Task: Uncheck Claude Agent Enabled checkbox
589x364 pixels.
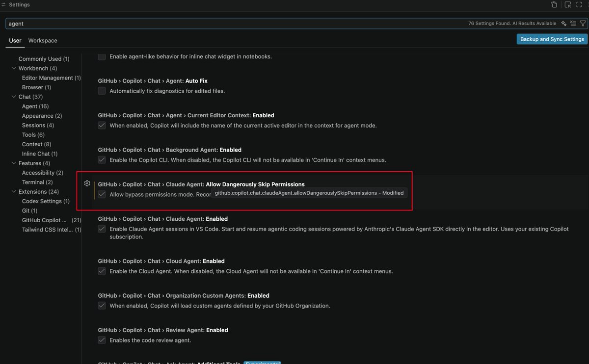Action: click(102, 229)
